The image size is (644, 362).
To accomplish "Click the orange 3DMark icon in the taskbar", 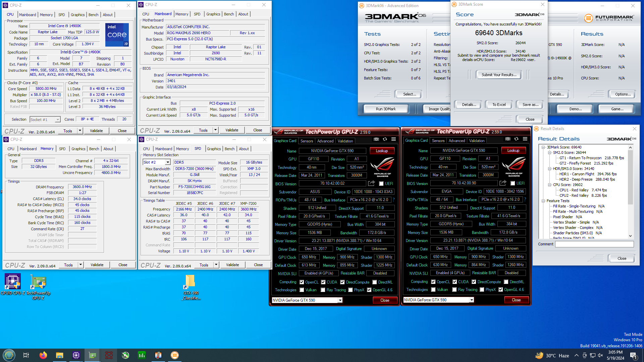I will point(175,355).
